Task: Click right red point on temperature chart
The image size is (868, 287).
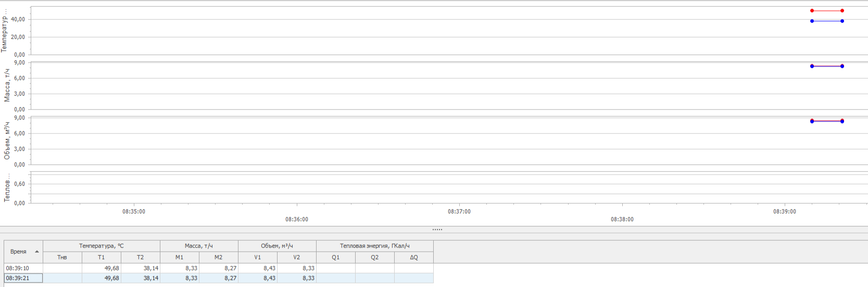Action: tap(842, 10)
